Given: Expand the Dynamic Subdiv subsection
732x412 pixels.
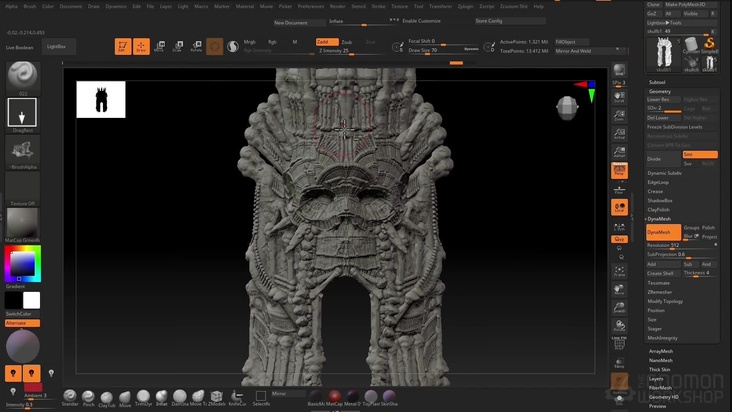Looking at the screenshot, I should pos(664,173).
